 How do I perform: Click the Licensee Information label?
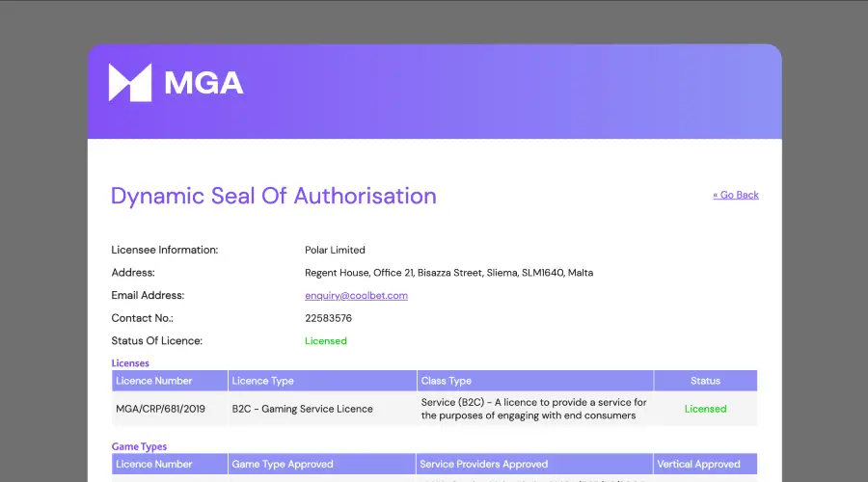click(x=164, y=250)
